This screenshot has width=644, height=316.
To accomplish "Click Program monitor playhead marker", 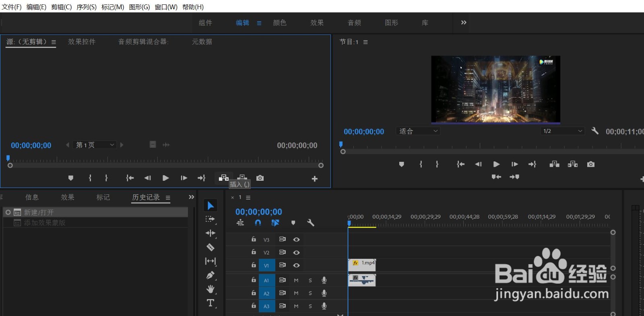I will [x=341, y=144].
